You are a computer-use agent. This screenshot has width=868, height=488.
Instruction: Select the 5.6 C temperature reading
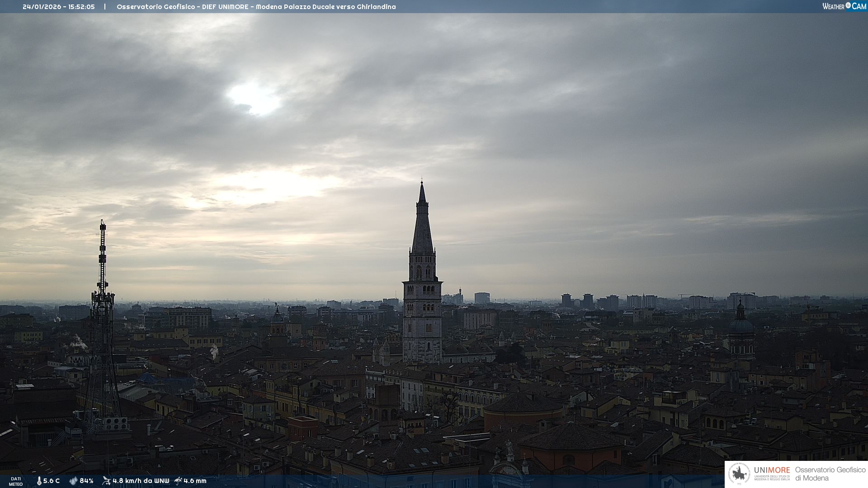tap(52, 481)
